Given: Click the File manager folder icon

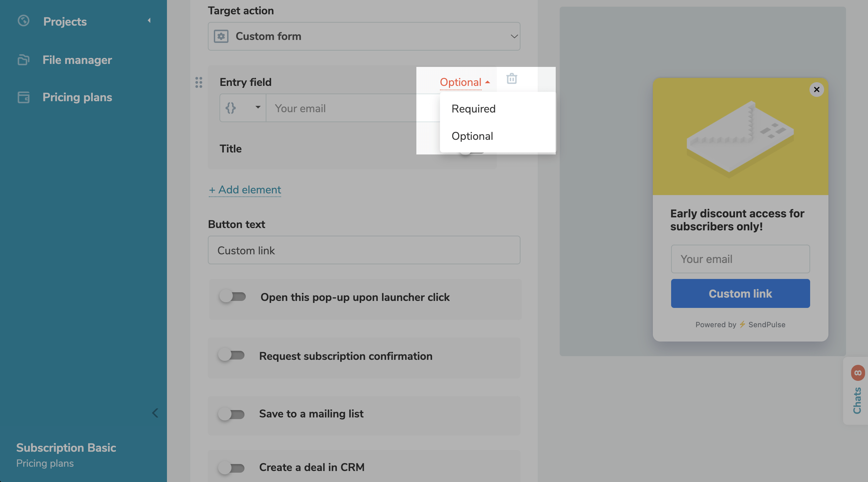Looking at the screenshot, I should pos(23,60).
